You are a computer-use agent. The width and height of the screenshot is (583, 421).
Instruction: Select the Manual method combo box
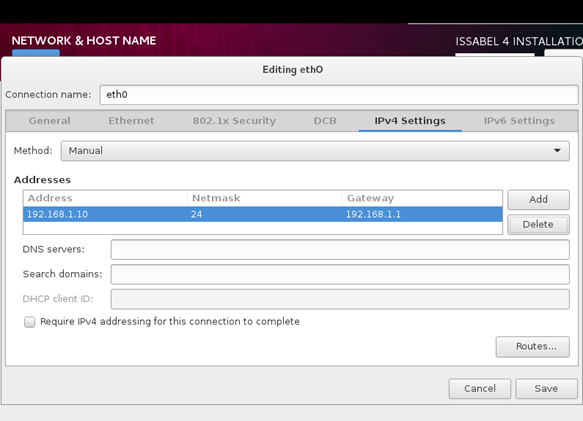(315, 151)
